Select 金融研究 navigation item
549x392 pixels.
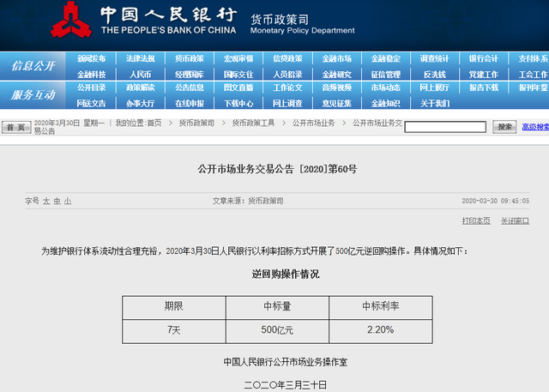336,75
